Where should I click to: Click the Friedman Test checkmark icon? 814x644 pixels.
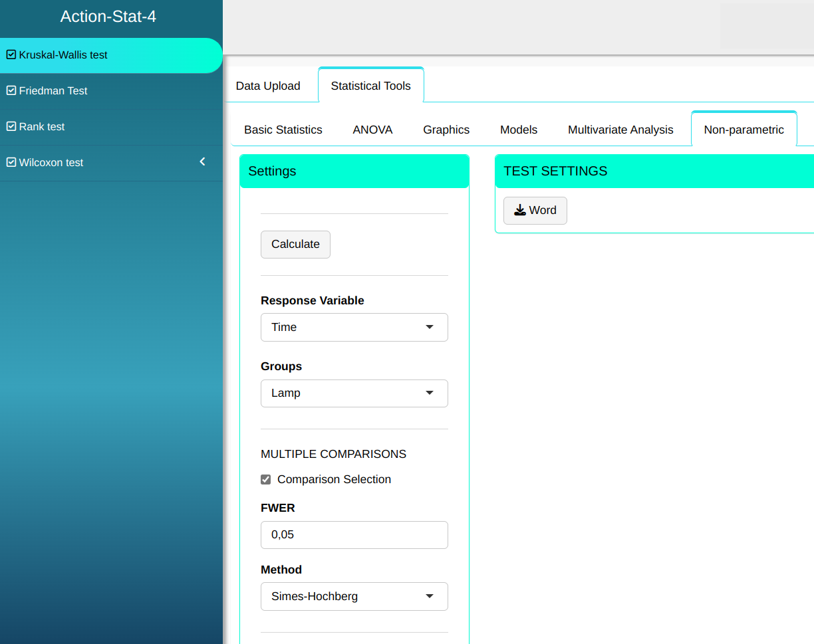click(x=11, y=91)
